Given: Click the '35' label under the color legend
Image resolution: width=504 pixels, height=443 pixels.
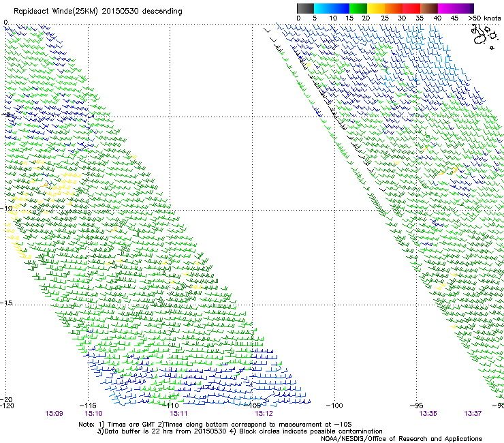Looking at the screenshot, I should click(x=420, y=18).
